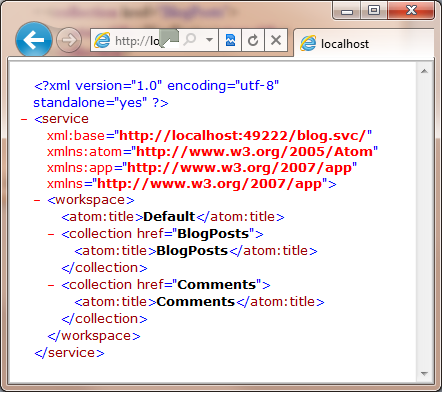This screenshot has width=442, height=393.
Task: Click the greyed Forward arrow button
Action: pos(69,40)
